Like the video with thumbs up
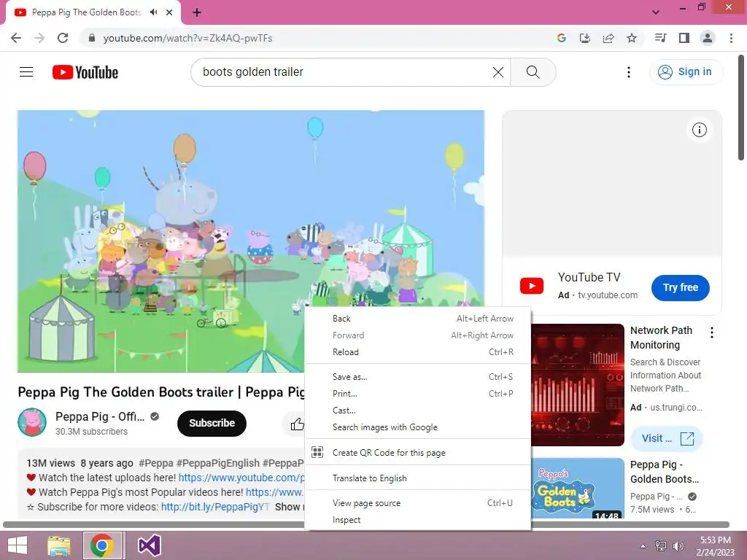747x560 pixels. click(297, 424)
